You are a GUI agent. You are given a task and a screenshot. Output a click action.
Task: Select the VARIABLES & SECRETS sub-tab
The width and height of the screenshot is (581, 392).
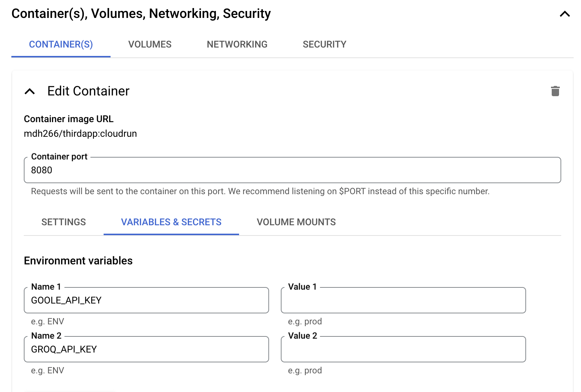click(x=171, y=222)
